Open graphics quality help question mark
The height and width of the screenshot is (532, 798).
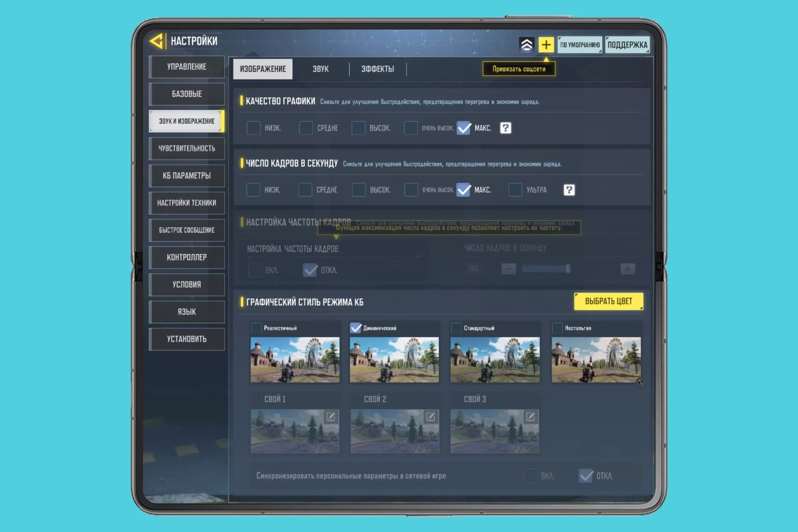(505, 128)
